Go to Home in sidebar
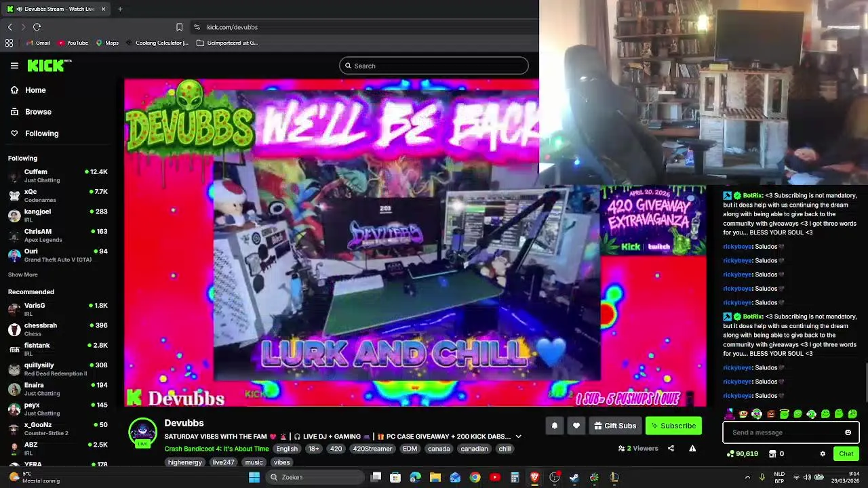This screenshot has height=488, width=868. [35, 90]
